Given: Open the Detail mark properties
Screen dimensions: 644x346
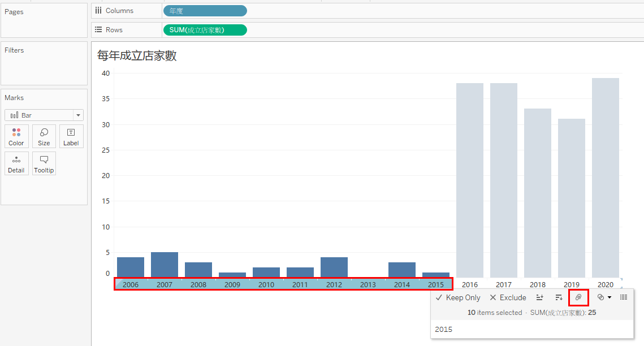Looking at the screenshot, I should pos(16,163).
